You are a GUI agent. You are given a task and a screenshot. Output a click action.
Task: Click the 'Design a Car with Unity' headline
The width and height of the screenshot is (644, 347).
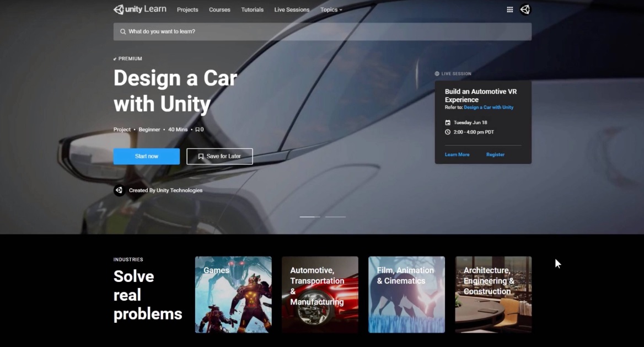175,90
